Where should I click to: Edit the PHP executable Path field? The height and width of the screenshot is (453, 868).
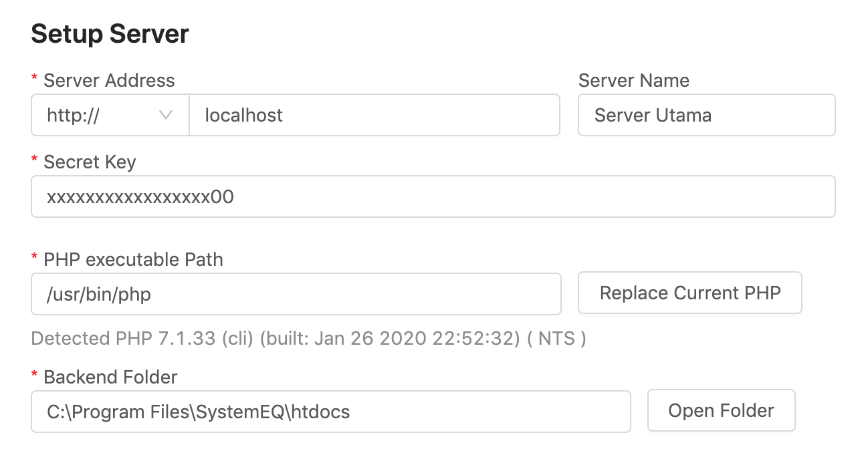(x=294, y=294)
